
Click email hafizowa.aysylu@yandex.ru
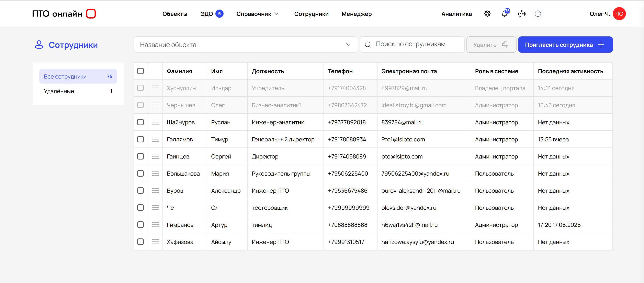click(x=418, y=242)
